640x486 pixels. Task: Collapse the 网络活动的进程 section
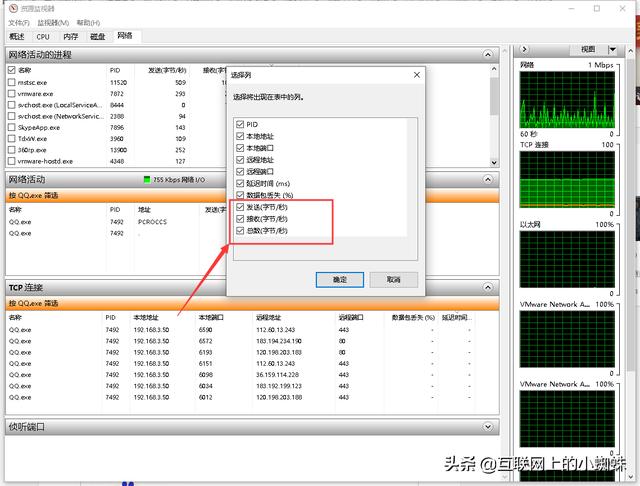point(487,54)
